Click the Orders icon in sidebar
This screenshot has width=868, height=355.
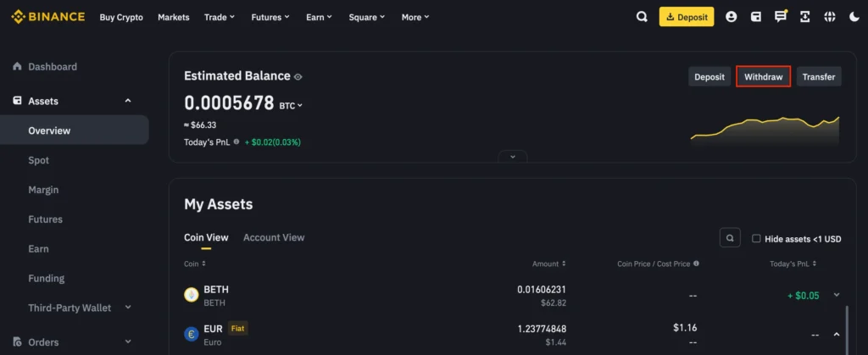coord(17,341)
